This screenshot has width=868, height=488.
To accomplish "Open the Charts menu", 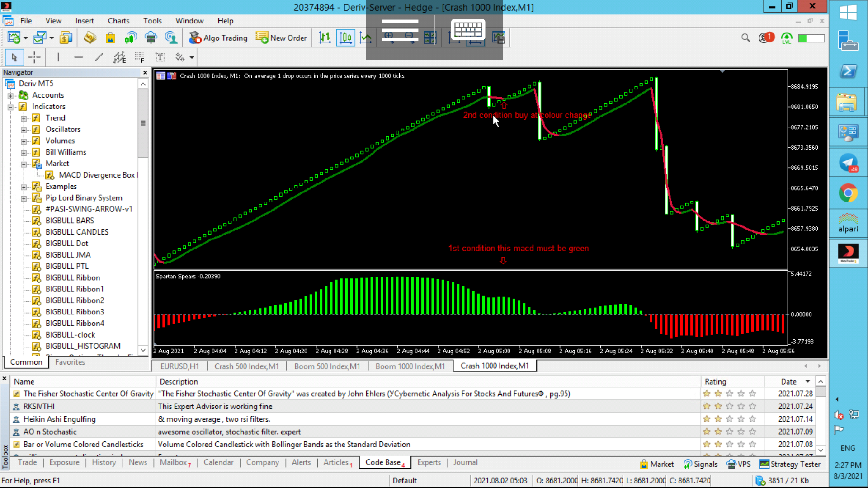I will pos(118,21).
